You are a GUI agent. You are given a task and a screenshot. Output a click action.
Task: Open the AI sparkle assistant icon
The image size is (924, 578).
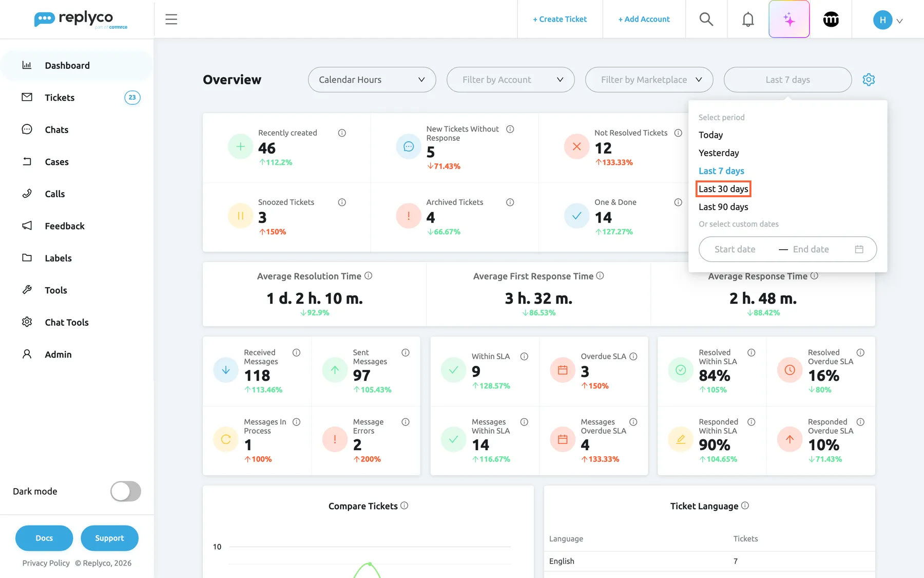pos(789,19)
